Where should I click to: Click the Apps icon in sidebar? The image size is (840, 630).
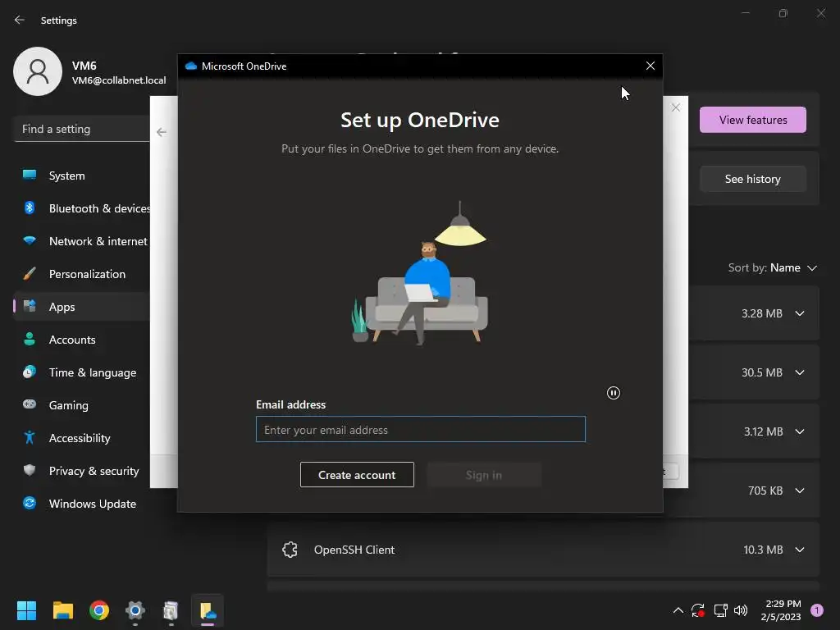pyautogui.click(x=30, y=306)
